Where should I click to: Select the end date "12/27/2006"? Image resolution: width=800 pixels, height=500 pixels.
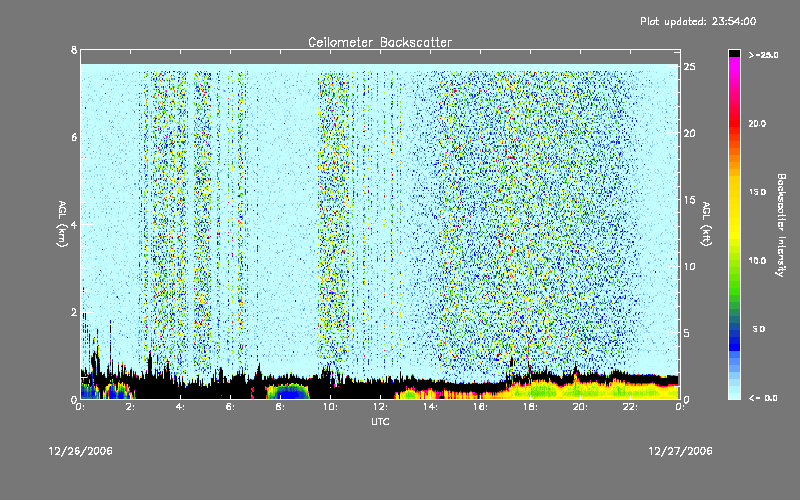pos(680,451)
